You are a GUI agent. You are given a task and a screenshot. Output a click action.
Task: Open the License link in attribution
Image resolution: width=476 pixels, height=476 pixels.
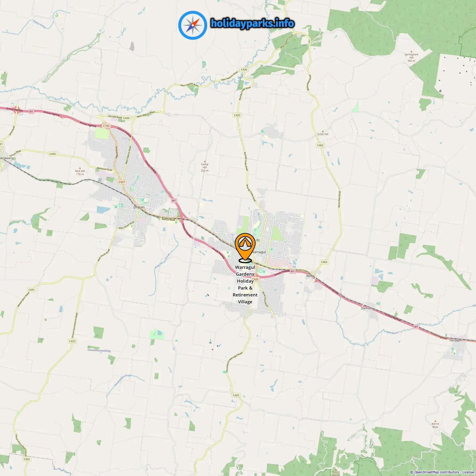[468, 472]
